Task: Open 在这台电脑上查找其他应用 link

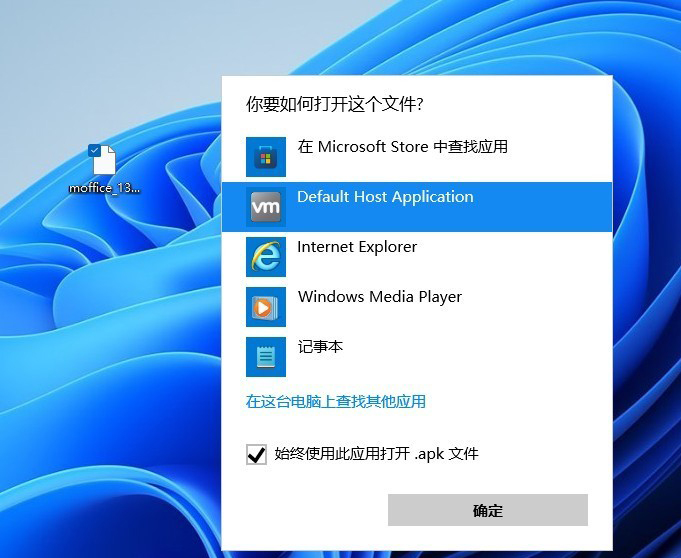Action: coord(336,401)
